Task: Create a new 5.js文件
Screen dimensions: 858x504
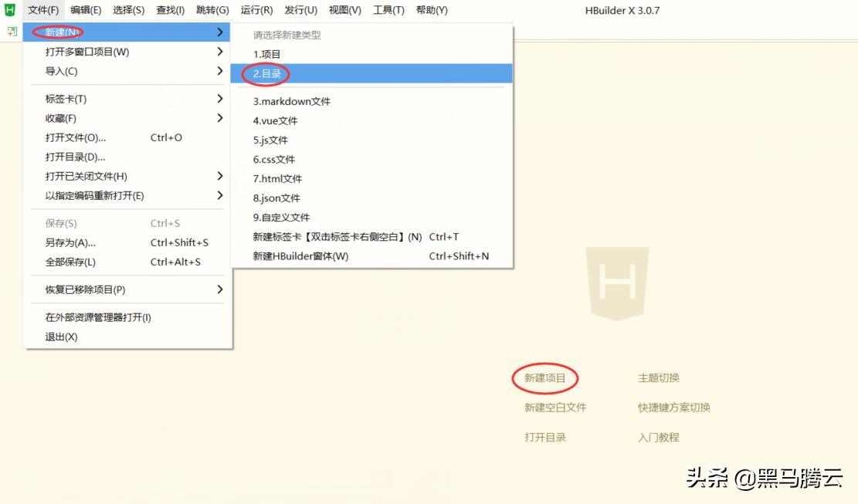Action: coord(371,140)
